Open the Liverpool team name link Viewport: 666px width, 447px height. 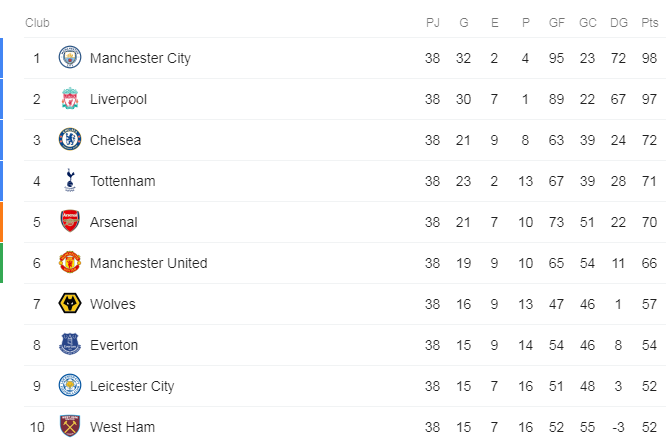pyautogui.click(x=118, y=99)
